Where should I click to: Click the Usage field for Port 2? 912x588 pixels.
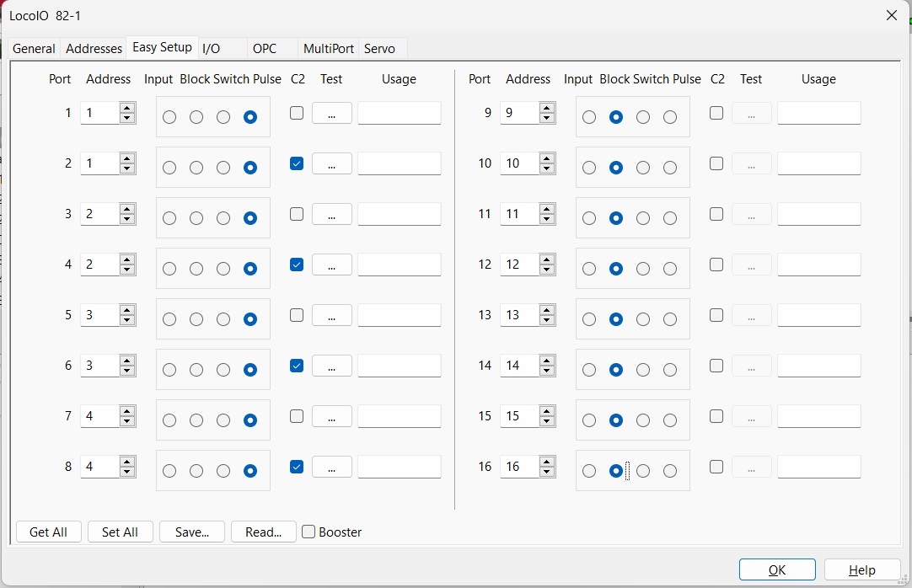pos(400,163)
